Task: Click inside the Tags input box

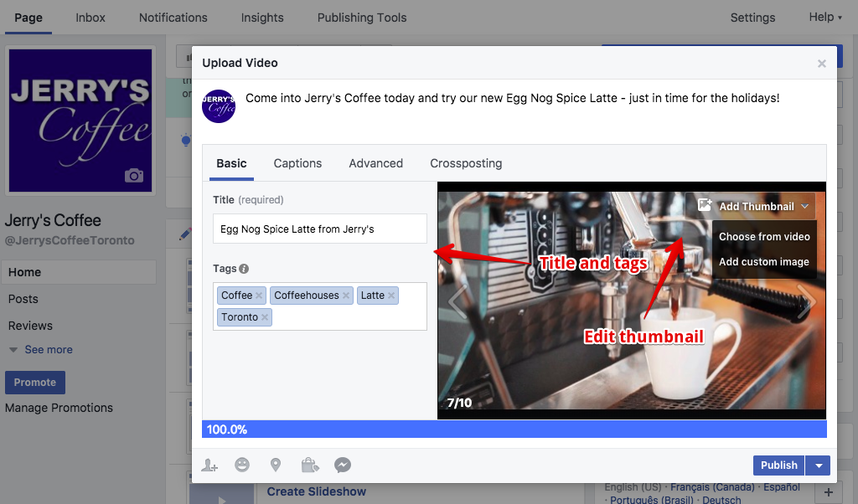Action: [x=319, y=306]
